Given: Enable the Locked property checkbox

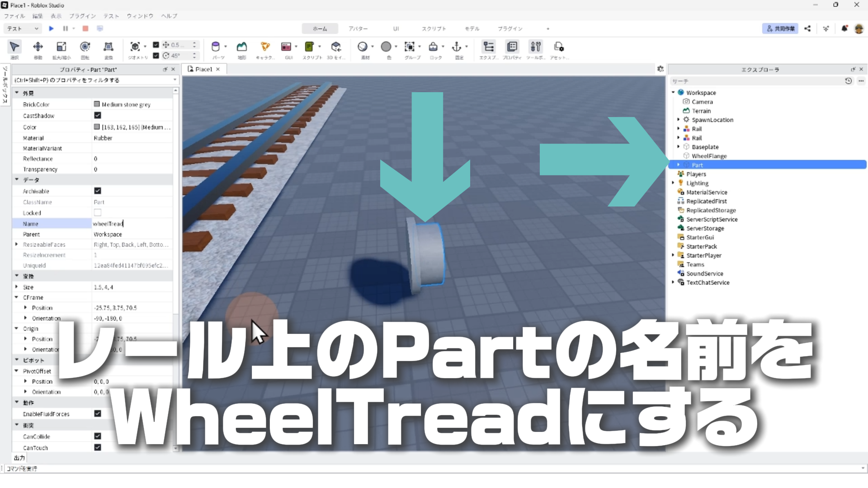Looking at the screenshot, I should click(x=97, y=212).
